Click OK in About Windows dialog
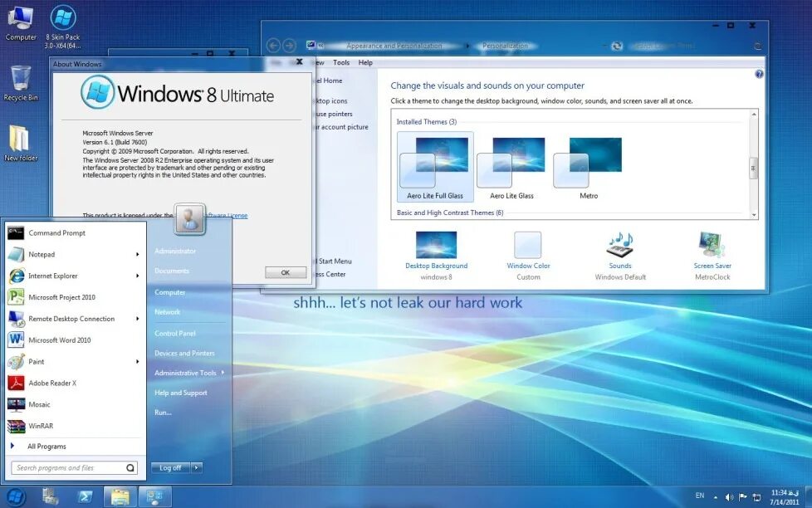Screen dimensions: 812x508 [286, 272]
